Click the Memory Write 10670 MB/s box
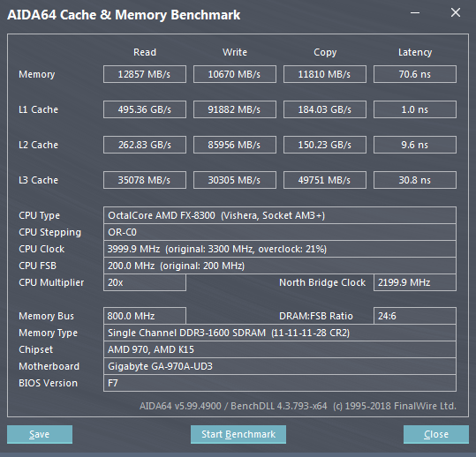This screenshot has width=476, height=457. 235,74
